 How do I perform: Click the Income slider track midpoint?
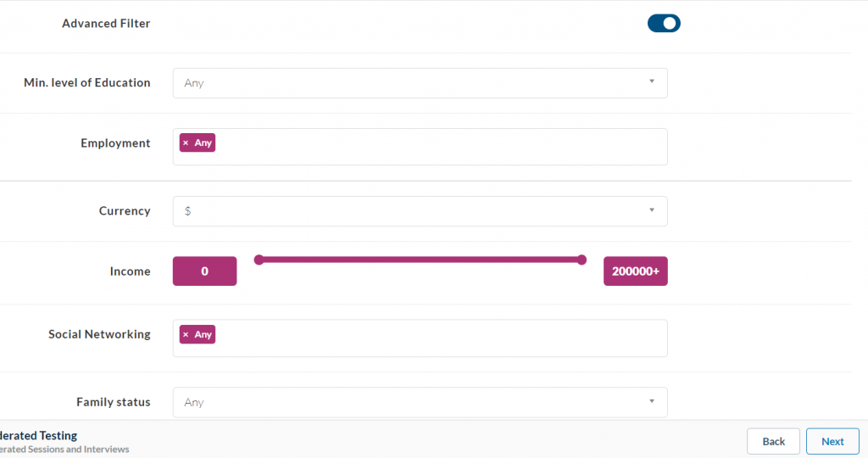[x=420, y=260]
